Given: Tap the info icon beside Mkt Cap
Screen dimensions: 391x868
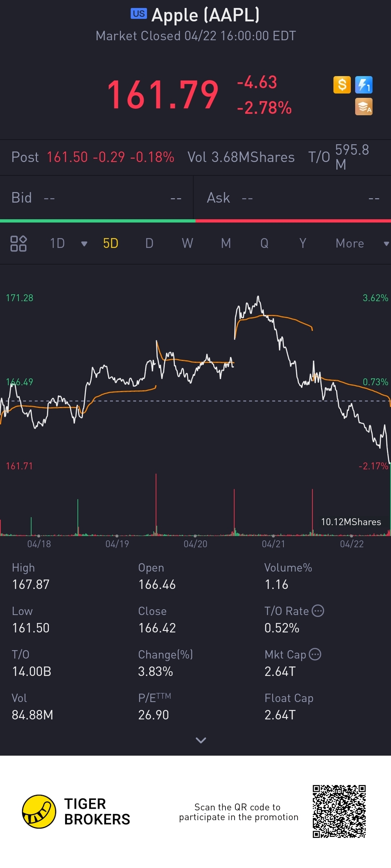Looking at the screenshot, I should [315, 654].
